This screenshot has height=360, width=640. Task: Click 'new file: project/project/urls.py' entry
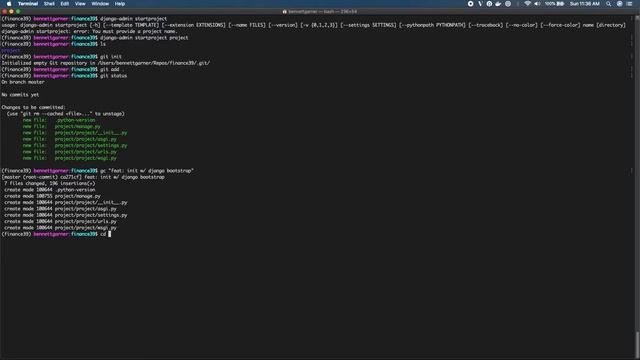[x=69, y=152]
